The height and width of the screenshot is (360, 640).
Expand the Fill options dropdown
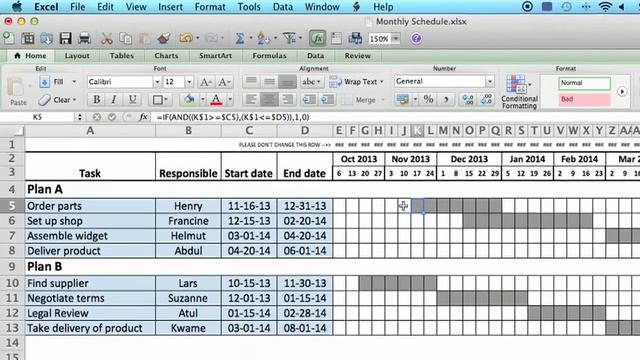pos(74,82)
